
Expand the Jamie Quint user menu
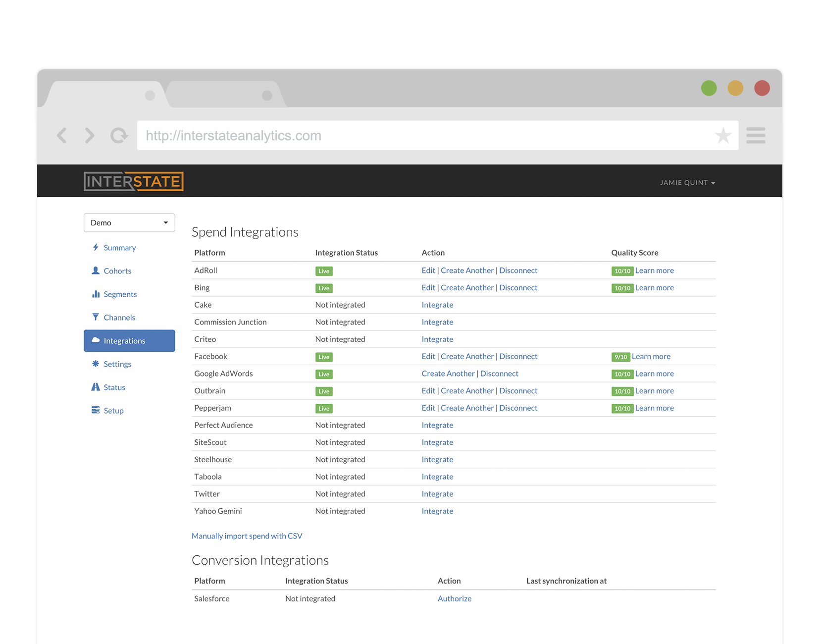[687, 183]
